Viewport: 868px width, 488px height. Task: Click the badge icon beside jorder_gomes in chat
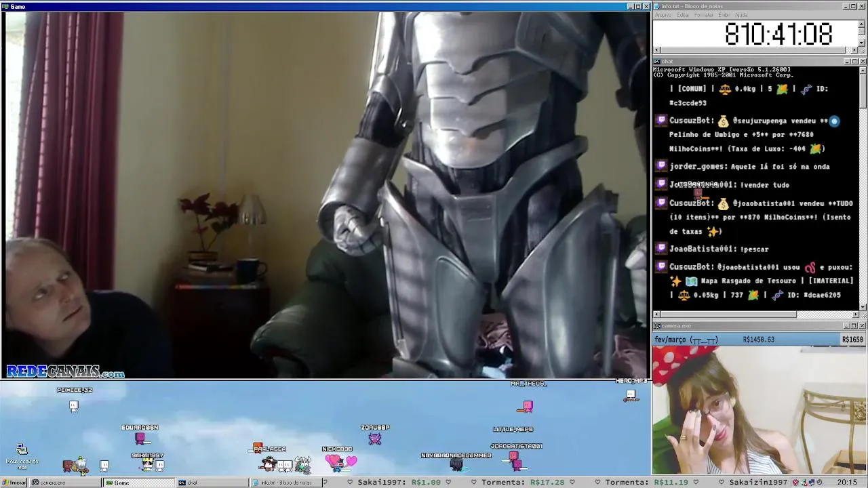(x=662, y=165)
